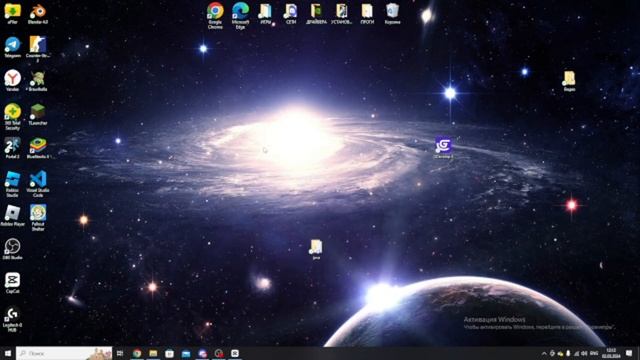Switch the ENG input language indicator
This screenshot has width=640, height=360.
(x=594, y=353)
